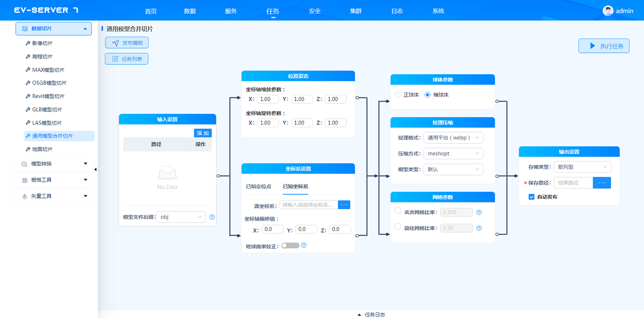Click the 保存路径 input field
The width and height of the screenshot is (644, 319).
573,183
